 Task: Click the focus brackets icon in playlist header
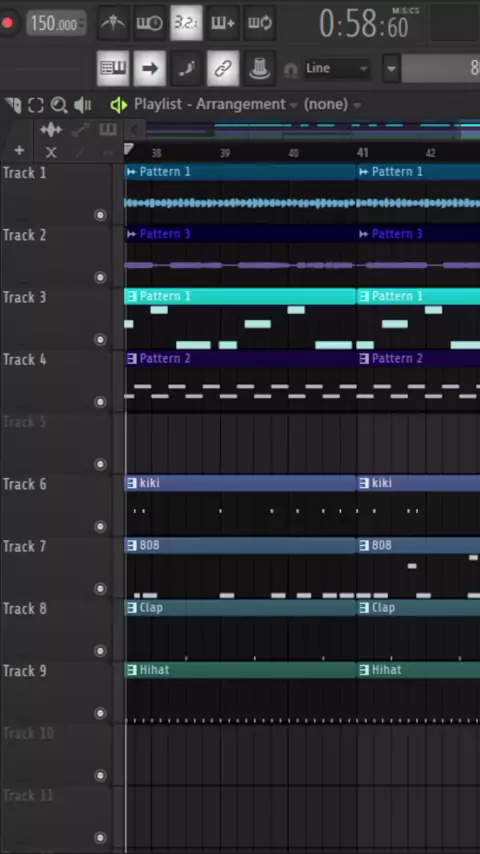[36, 105]
